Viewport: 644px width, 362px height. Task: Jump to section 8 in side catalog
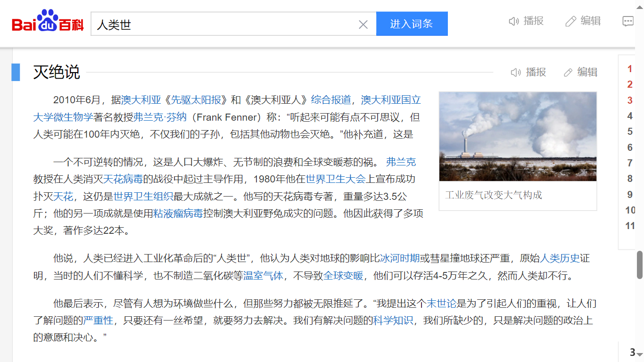coord(630,179)
